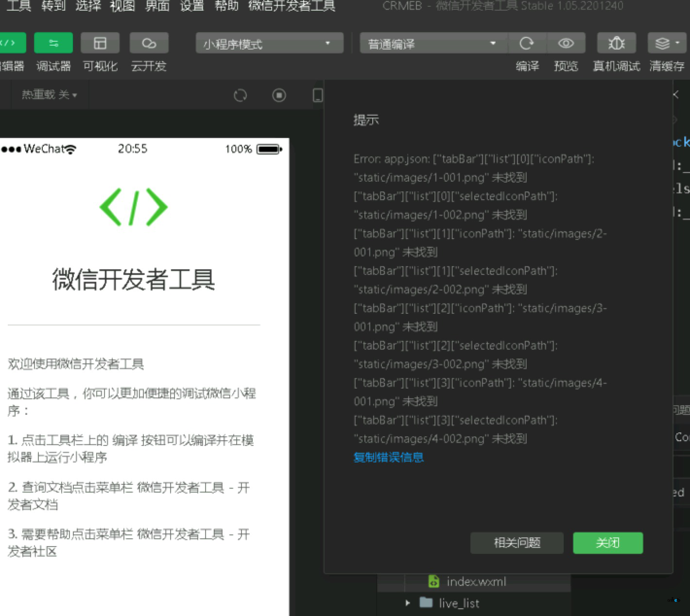The width and height of the screenshot is (690, 616).
Task: Toggle the visualization panel button
Action: [x=100, y=43]
